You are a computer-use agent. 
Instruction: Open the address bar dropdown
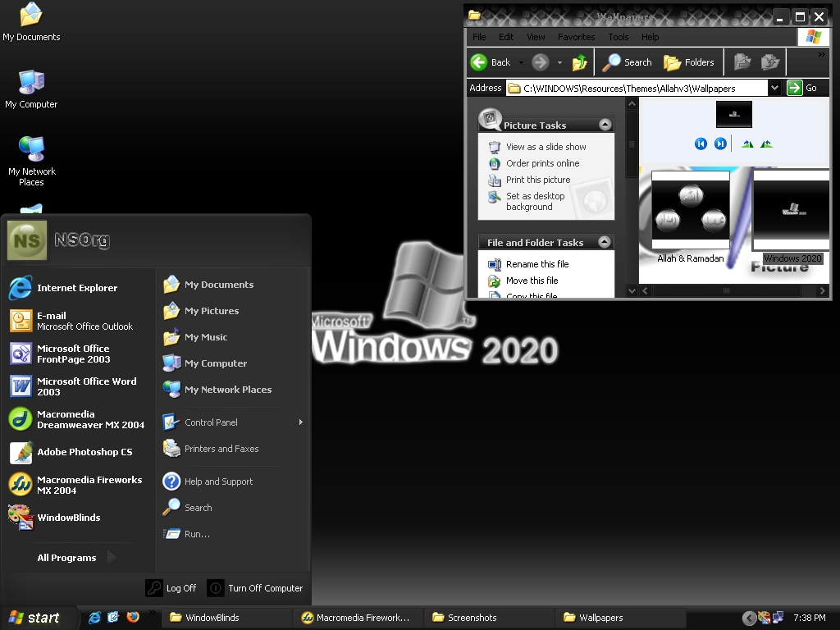774,88
